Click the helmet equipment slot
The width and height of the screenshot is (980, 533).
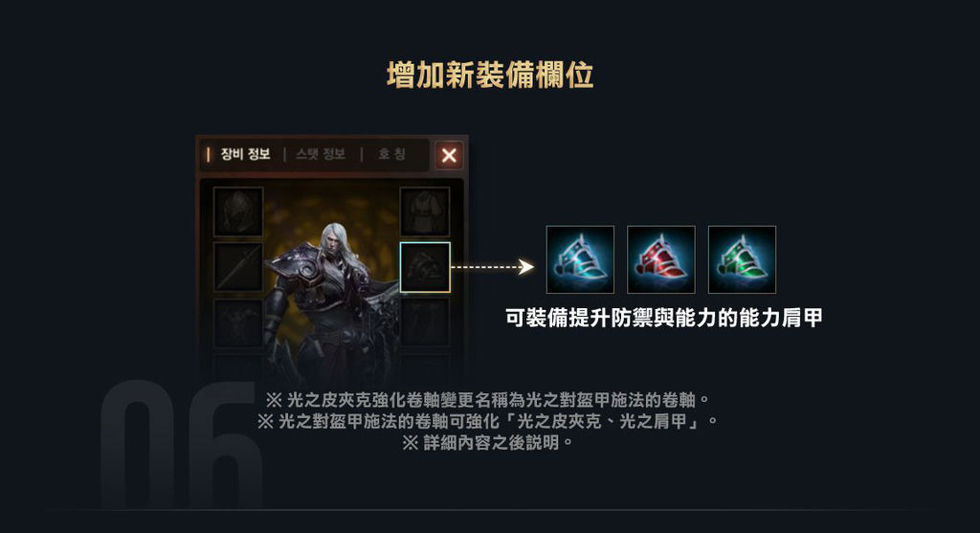coord(238,211)
